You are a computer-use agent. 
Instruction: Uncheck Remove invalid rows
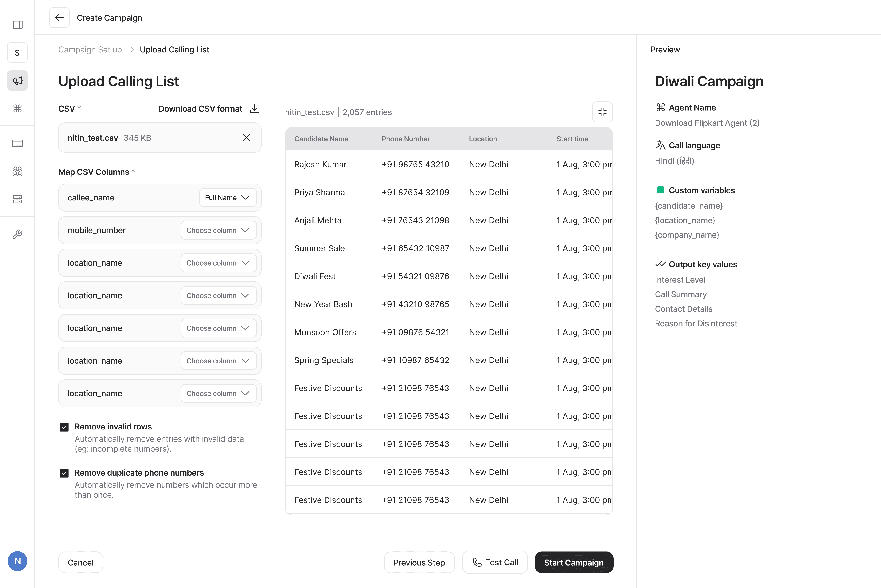coord(64,427)
